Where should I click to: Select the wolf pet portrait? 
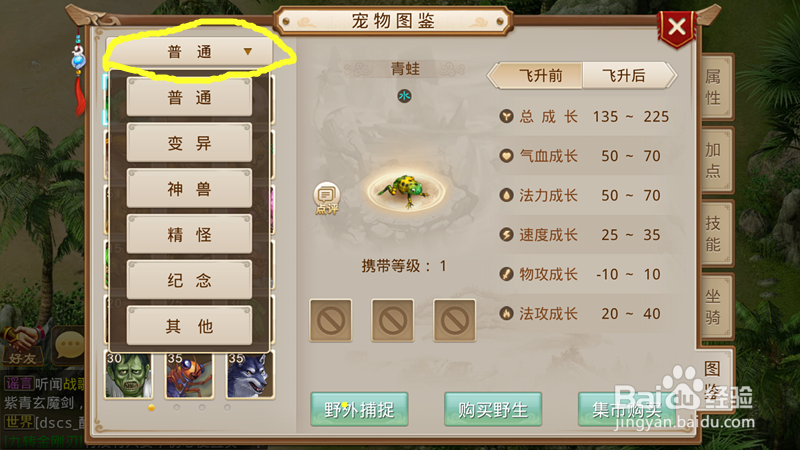click(x=250, y=374)
